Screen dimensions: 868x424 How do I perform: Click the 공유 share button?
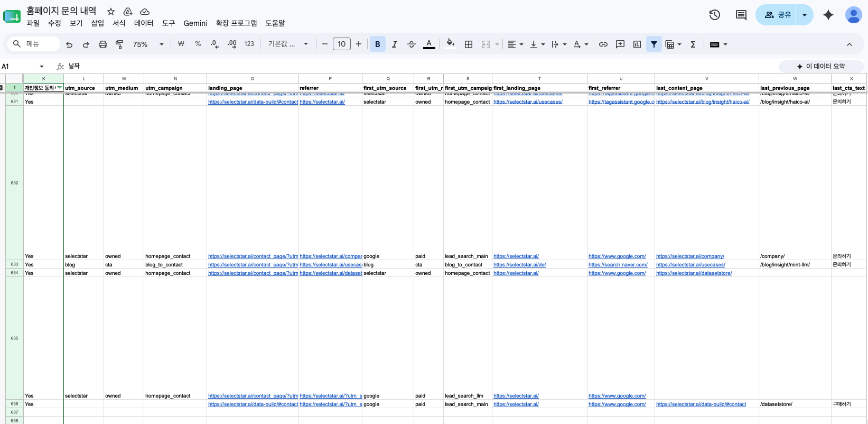tap(777, 15)
